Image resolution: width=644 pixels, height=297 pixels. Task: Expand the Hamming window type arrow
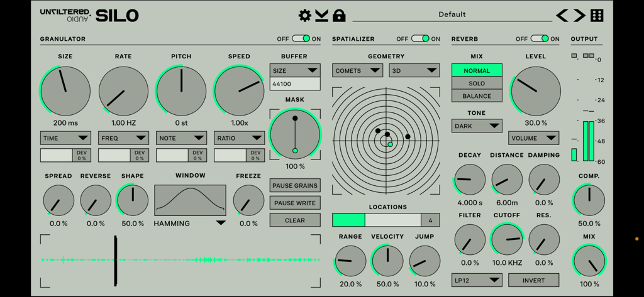coord(220,223)
